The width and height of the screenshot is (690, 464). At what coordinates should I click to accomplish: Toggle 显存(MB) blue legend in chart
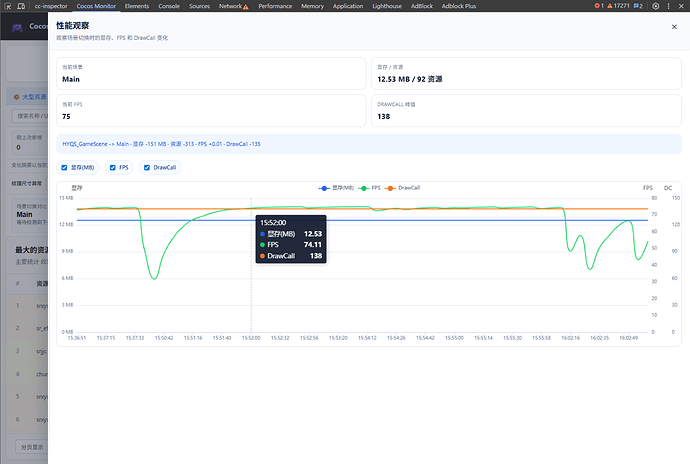tap(336, 188)
